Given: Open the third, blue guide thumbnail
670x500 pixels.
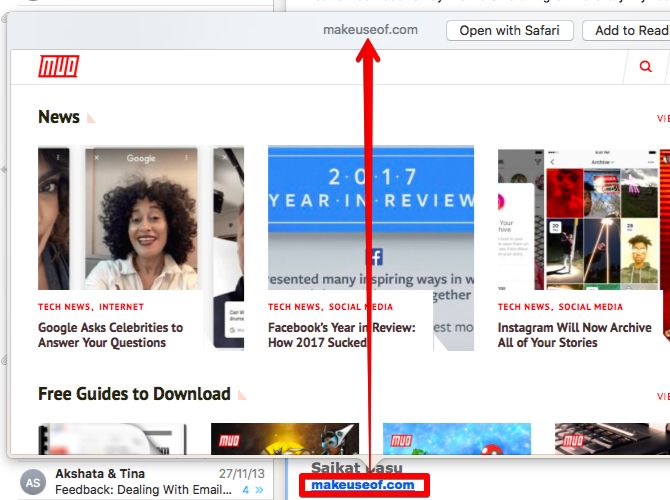Looking at the screenshot, I should 457,439.
